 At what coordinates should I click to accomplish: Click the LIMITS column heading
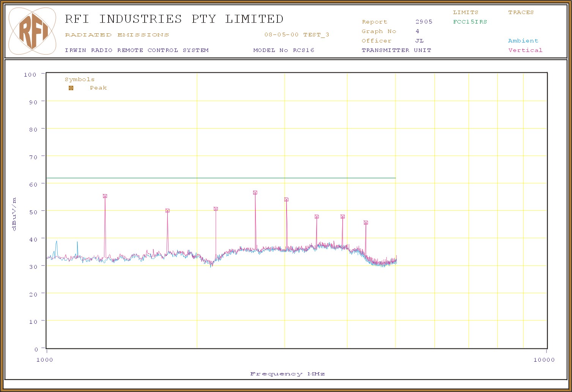(465, 12)
